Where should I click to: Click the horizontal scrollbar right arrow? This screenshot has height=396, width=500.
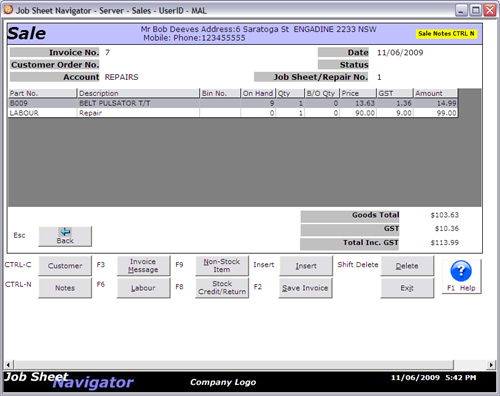[x=491, y=365]
